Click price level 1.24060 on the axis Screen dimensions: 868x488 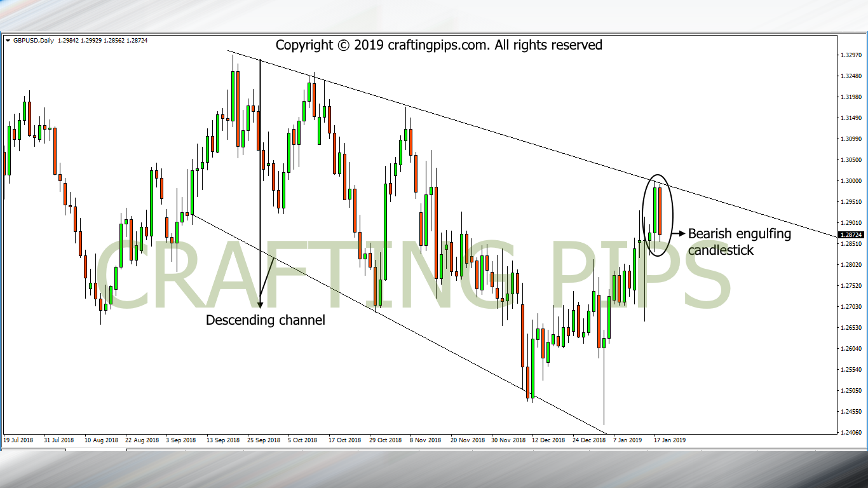(850, 433)
